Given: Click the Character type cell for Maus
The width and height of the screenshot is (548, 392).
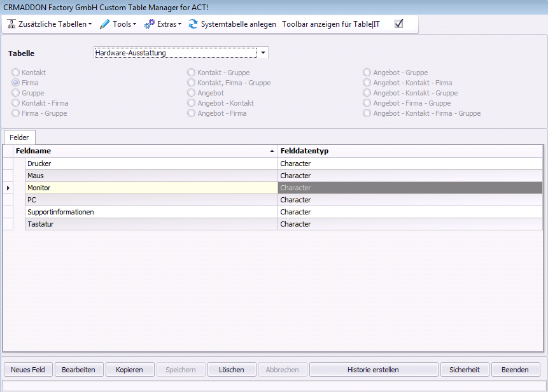Looking at the screenshot, I should point(411,176).
